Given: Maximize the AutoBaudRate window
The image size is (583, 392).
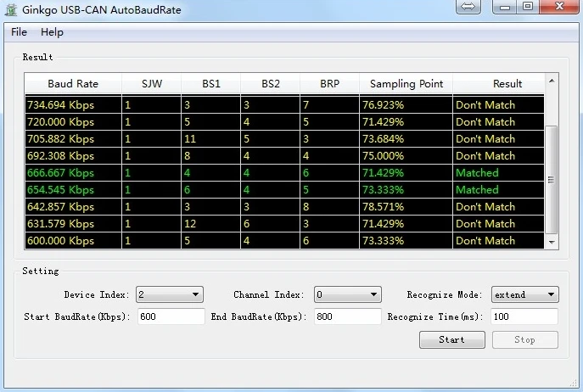Looking at the screenshot, I should pyautogui.click(x=528, y=7).
